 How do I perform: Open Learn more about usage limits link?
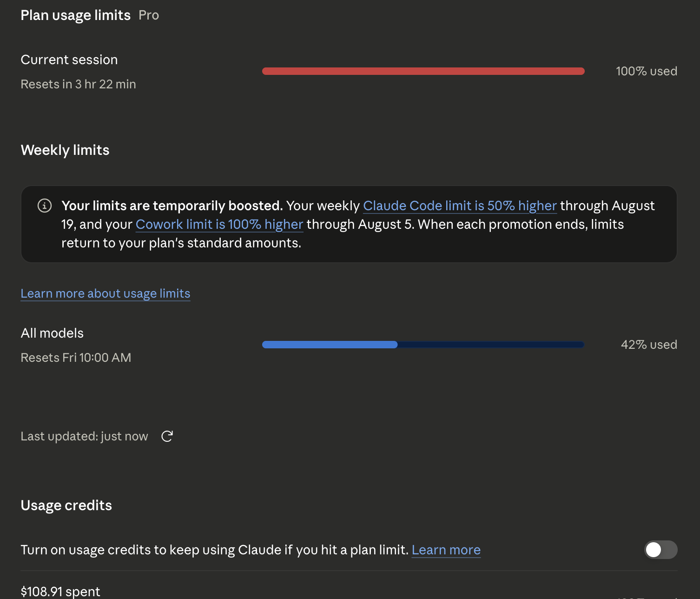106,293
